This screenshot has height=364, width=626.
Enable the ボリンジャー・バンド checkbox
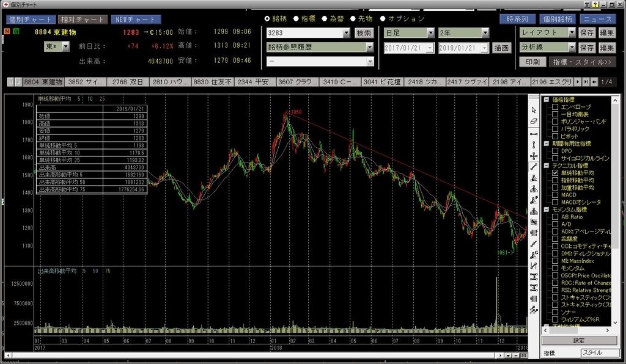[555, 122]
